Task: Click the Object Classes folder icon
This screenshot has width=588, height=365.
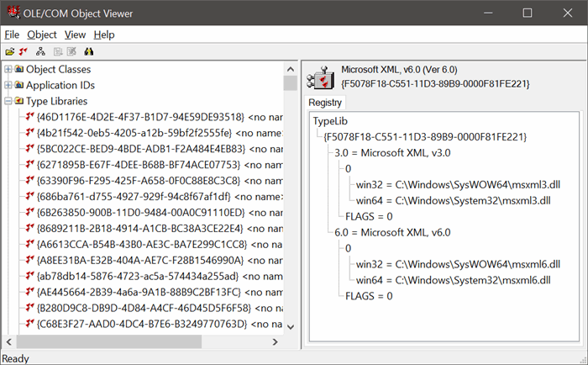Action: (19, 69)
